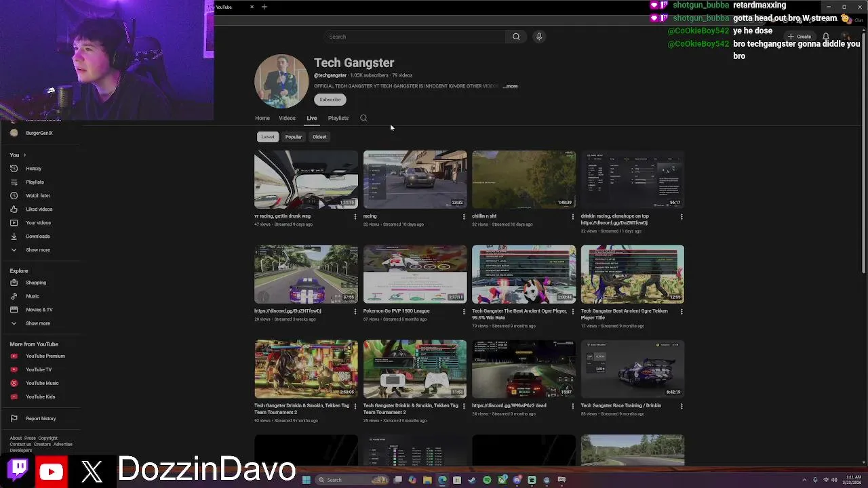Open options menu for 'Pokemon Go PVP 1500 League'

click(464, 312)
